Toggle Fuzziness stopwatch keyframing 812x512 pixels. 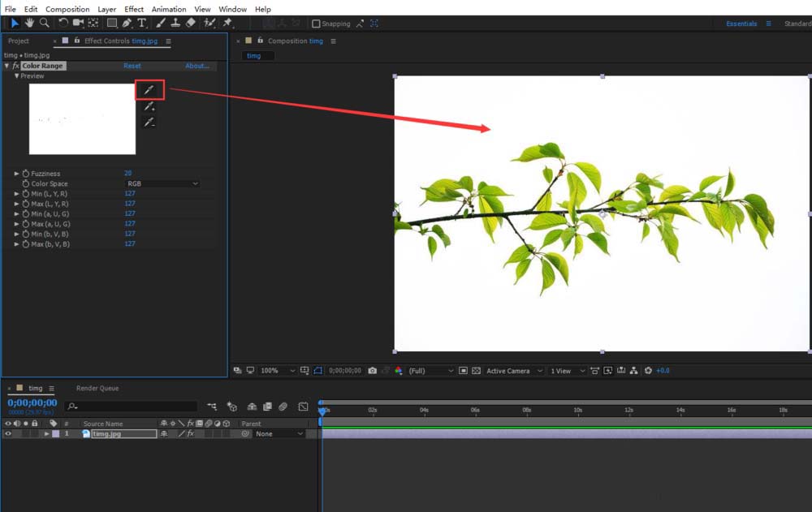25,174
